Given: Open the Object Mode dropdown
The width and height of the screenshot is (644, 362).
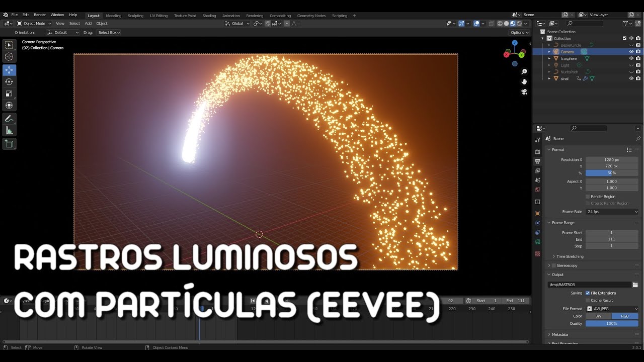Looking at the screenshot, I should pyautogui.click(x=34, y=24).
